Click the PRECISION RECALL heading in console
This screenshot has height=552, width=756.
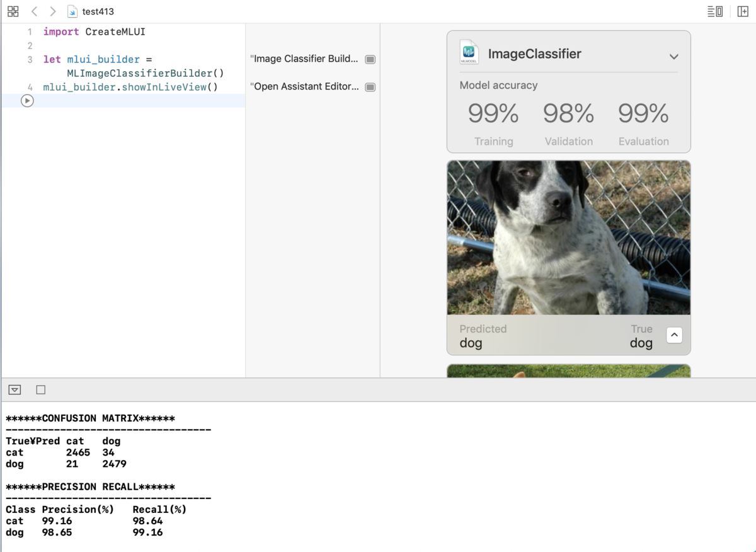pyautogui.click(x=90, y=487)
